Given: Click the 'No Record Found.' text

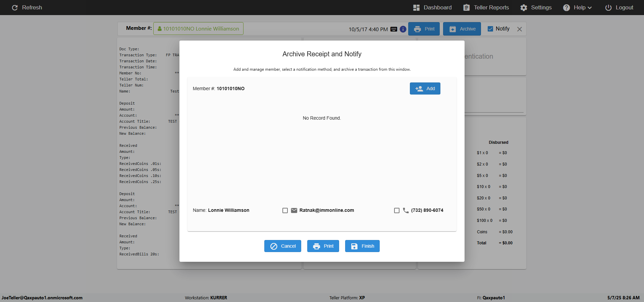Looking at the screenshot, I should pyautogui.click(x=322, y=118).
